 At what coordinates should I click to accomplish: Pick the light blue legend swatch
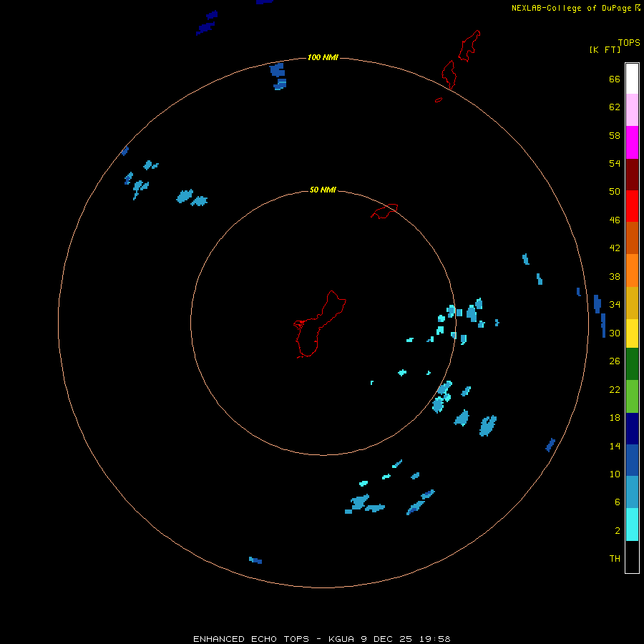click(632, 492)
